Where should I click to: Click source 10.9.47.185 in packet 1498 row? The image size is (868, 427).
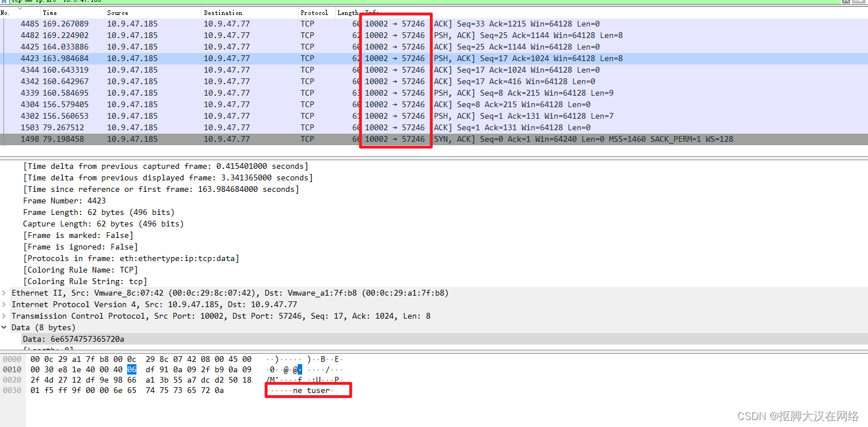(132, 139)
